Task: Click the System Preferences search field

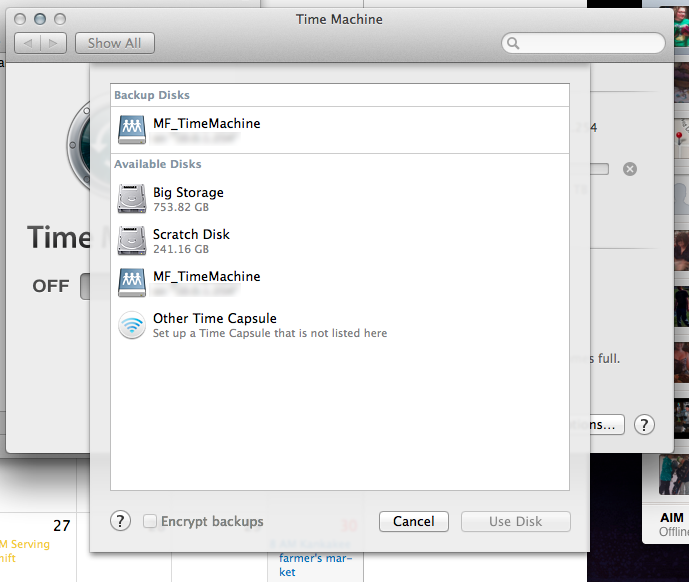Action: [x=583, y=43]
